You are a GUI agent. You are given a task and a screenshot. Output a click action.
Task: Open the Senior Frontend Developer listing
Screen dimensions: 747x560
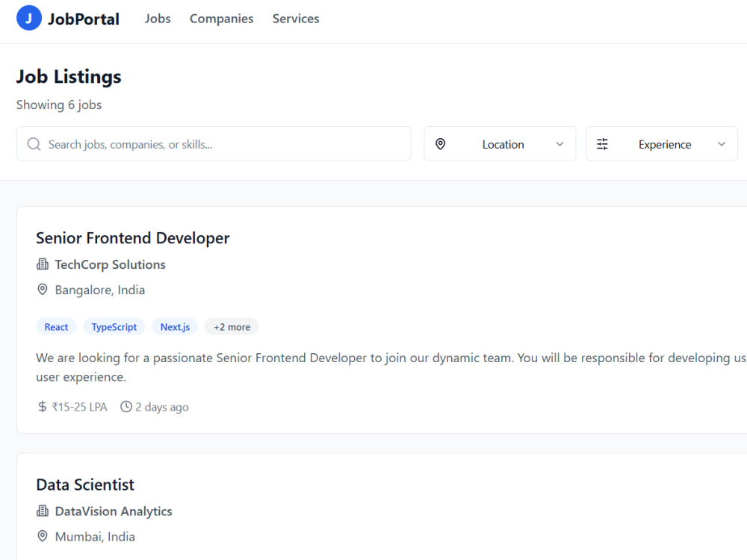coord(132,238)
